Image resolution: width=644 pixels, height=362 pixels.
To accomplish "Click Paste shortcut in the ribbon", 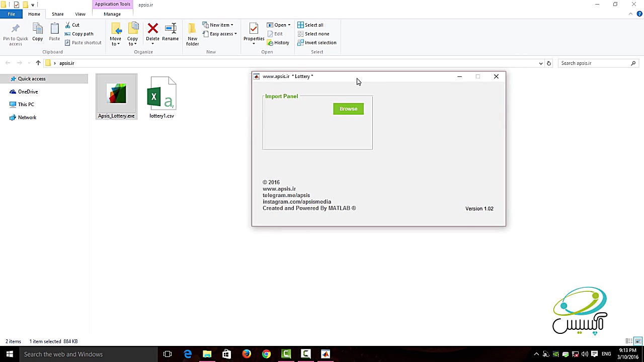I will coord(83,43).
